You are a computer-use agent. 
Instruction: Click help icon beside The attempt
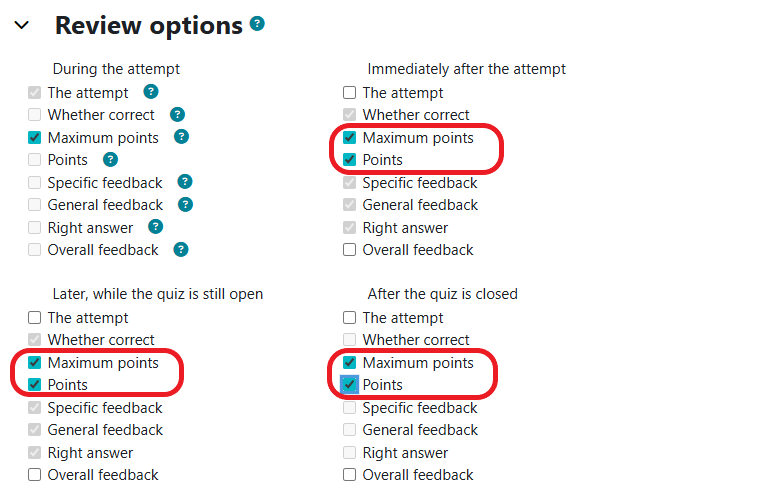tap(150, 92)
